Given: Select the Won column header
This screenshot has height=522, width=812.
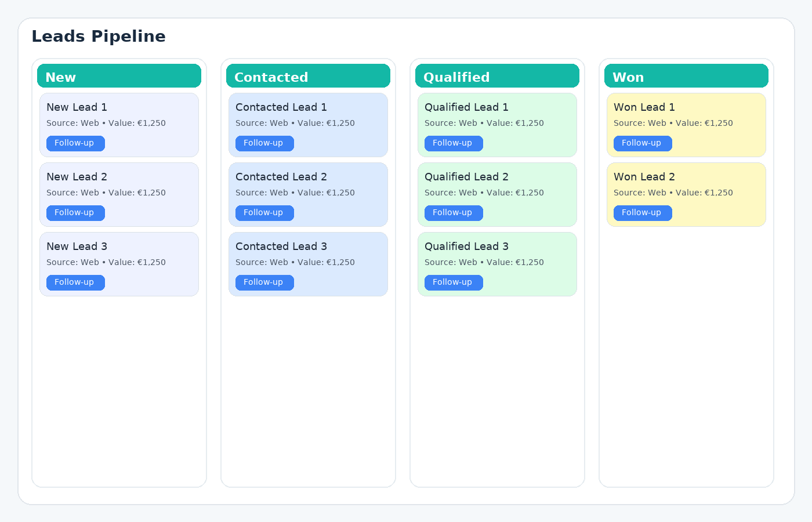Looking at the screenshot, I should click(686, 76).
